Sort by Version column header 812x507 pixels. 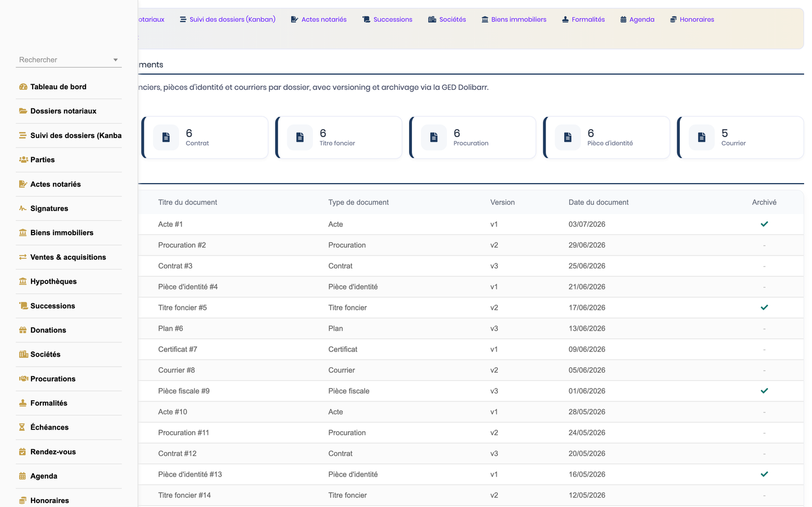502,203
